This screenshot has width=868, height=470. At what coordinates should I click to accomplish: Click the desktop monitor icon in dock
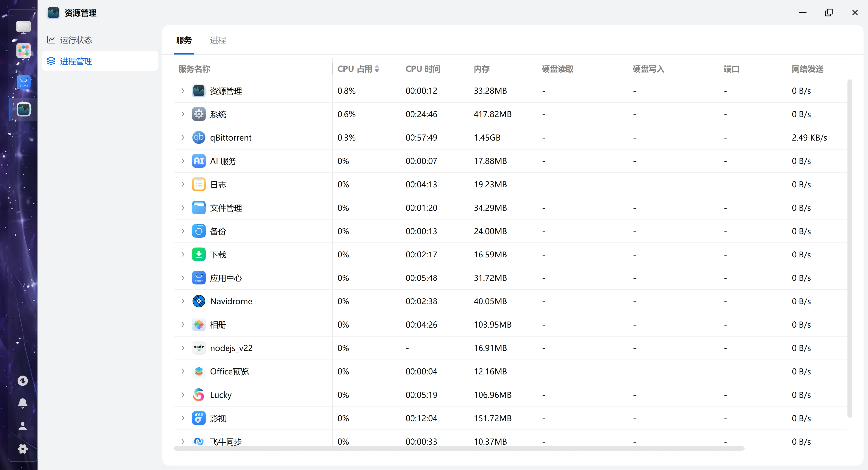click(23, 28)
